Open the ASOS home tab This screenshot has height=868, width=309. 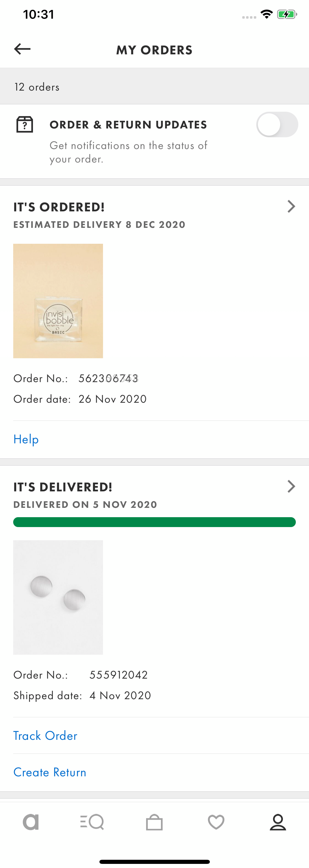30,822
